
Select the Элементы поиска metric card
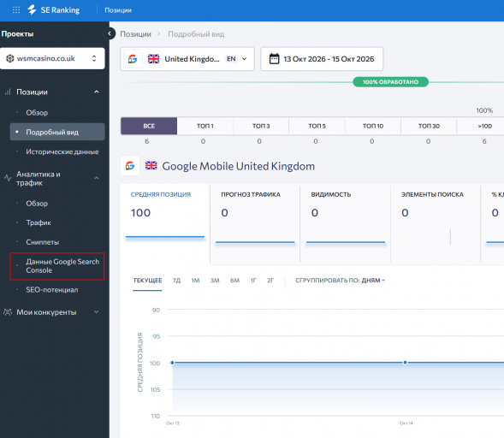(436, 224)
